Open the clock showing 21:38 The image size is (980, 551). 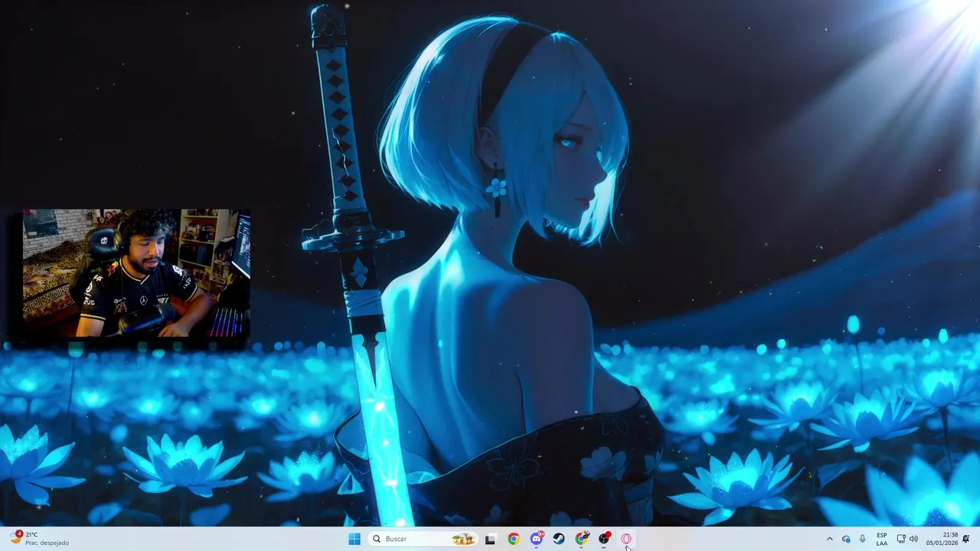click(x=941, y=539)
